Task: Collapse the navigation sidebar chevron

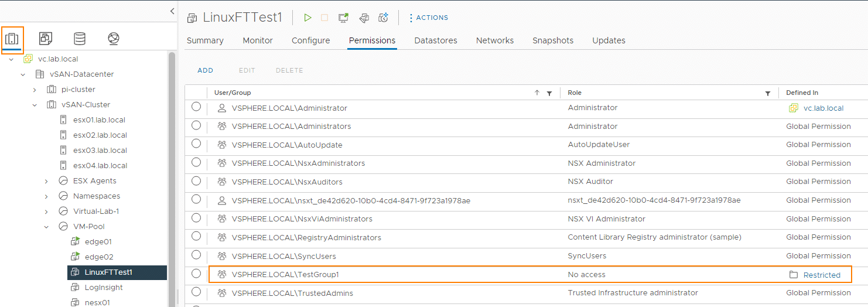Action: (172, 11)
